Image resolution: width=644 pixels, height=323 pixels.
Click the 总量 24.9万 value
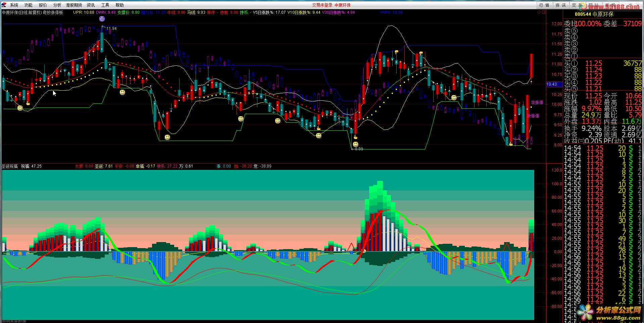point(592,115)
